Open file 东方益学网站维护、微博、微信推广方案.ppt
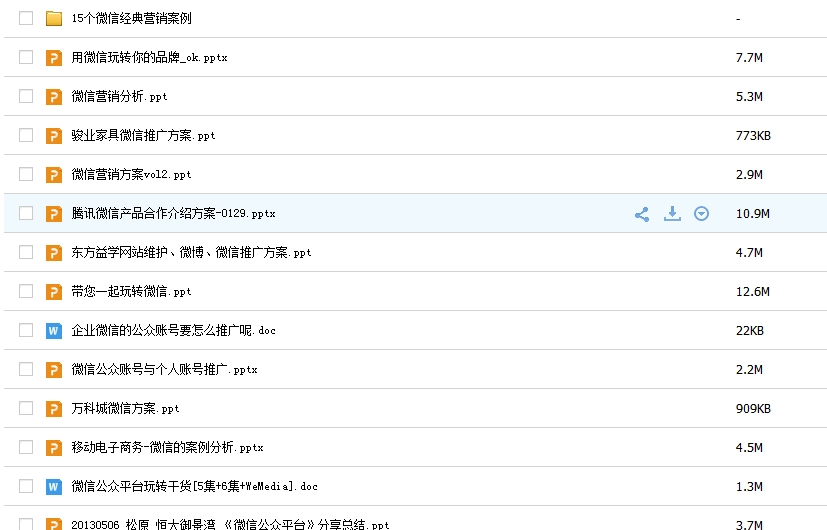 [x=191, y=253]
